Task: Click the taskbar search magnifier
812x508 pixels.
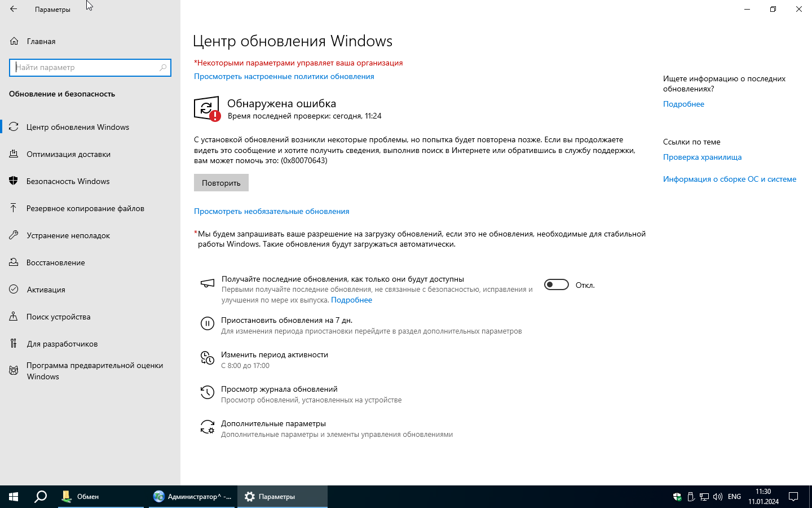Action: coord(41,497)
